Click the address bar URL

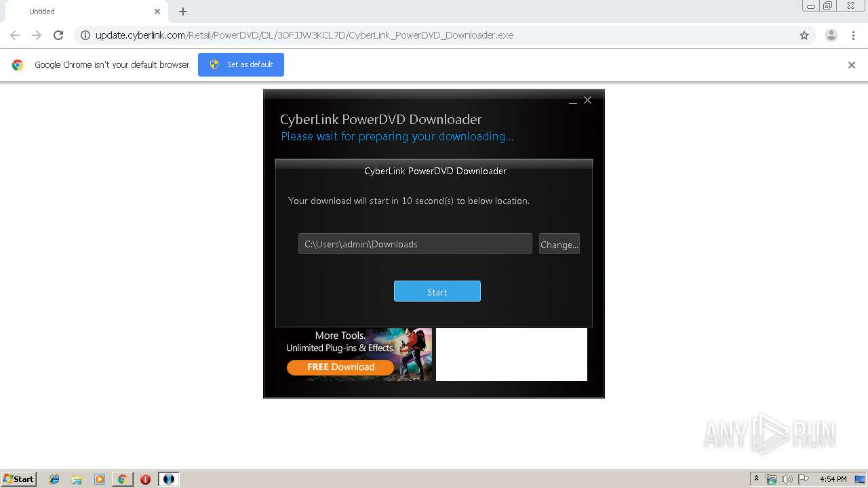click(304, 35)
